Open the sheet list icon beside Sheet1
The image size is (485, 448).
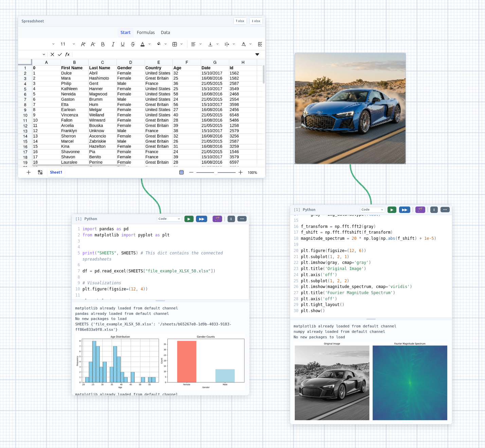click(40, 173)
